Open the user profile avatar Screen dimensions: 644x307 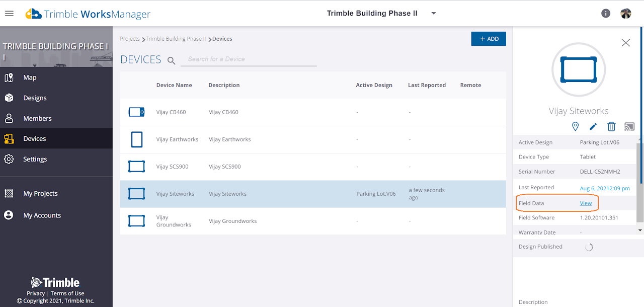tap(626, 14)
